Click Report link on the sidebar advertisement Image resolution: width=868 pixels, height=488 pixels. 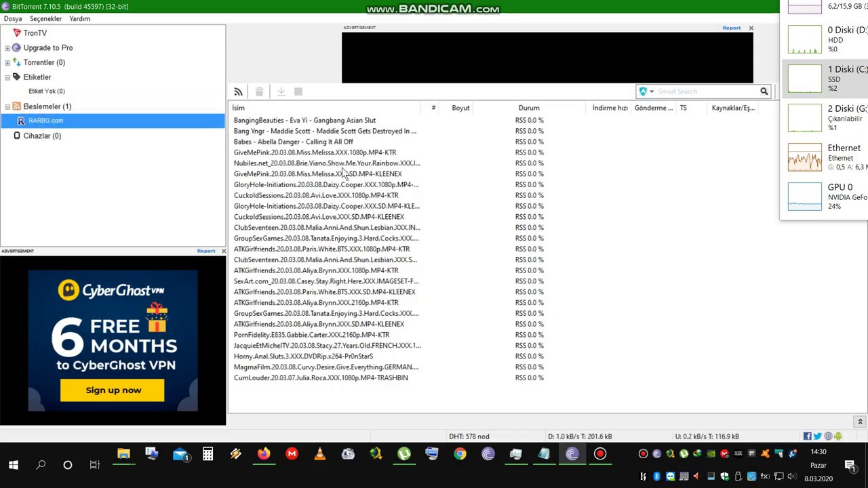206,251
